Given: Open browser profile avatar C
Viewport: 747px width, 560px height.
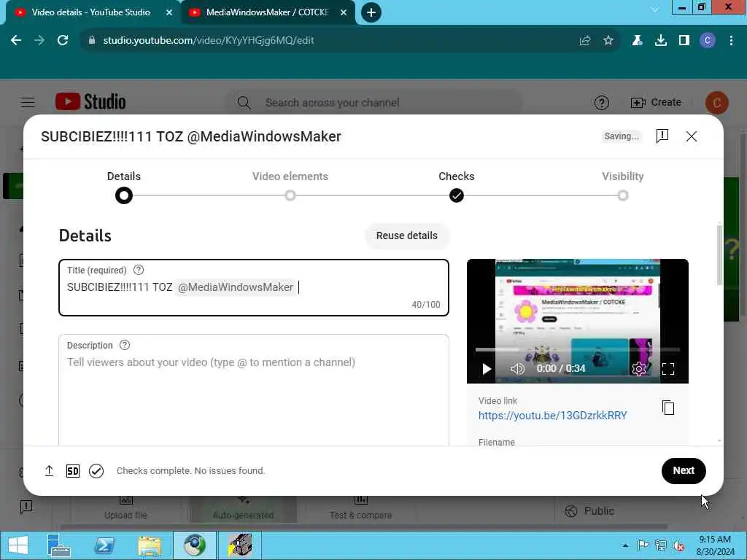Looking at the screenshot, I should (708, 41).
